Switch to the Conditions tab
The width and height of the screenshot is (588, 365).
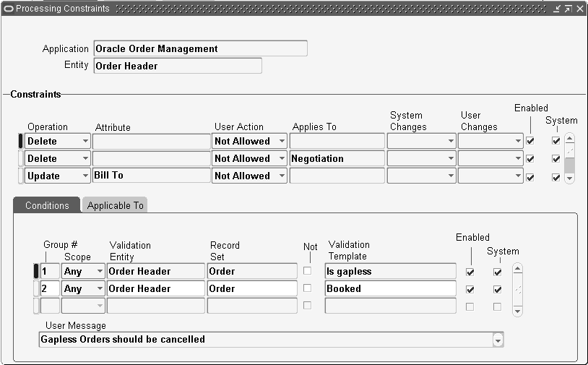(47, 205)
